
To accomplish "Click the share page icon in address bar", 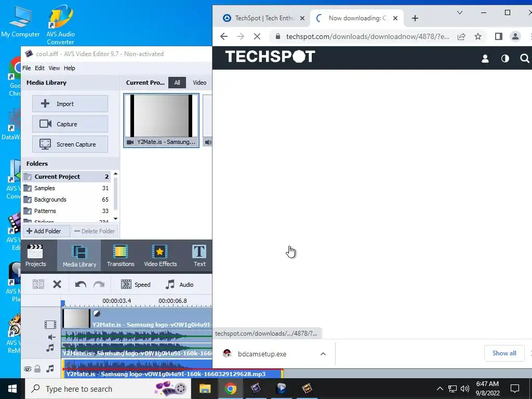I will [461, 36].
